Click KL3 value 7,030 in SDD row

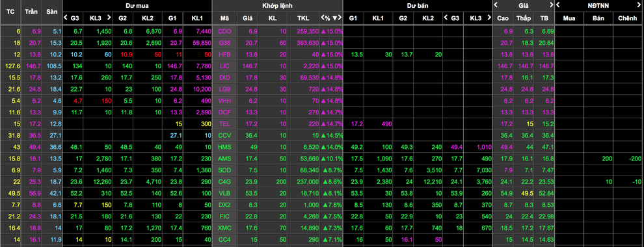coord(484,170)
